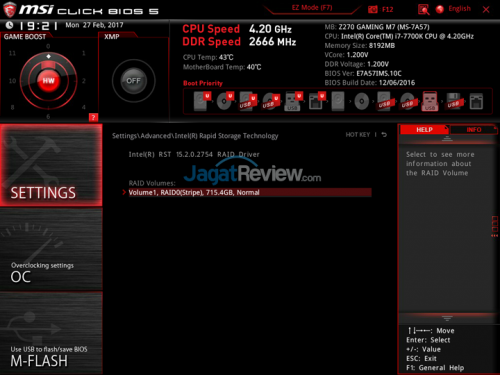
Task: Switch to the INFO tab
Action: click(474, 130)
